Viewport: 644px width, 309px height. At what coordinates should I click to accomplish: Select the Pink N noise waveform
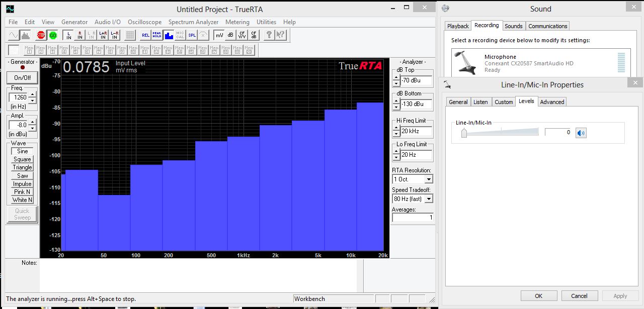22,192
